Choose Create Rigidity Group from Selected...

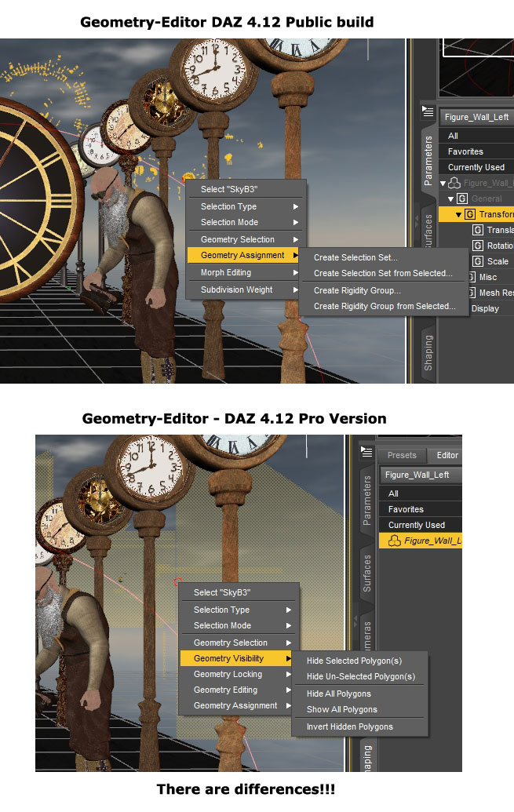coord(384,306)
